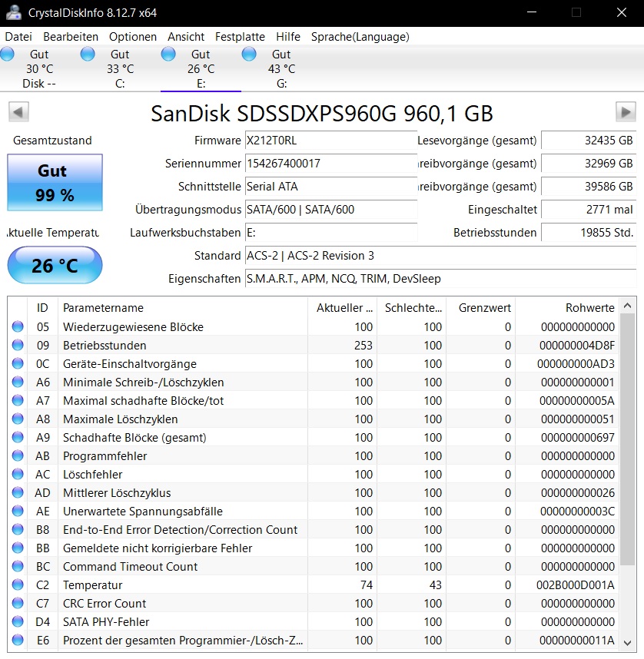The width and height of the screenshot is (644, 659).
Task: Click the Gut 99 % health status button
Action: click(55, 182)
